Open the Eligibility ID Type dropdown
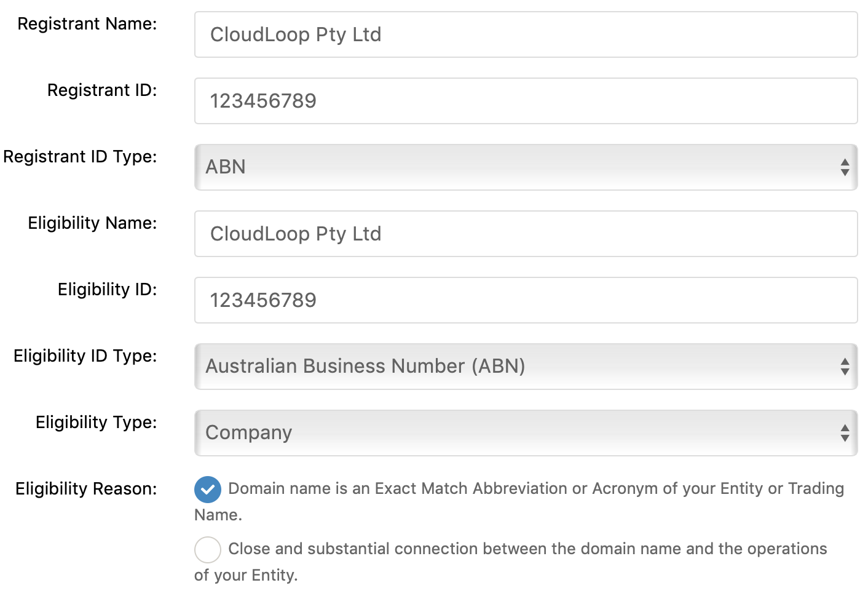The height and width of the screenshot is (604, 868). (526, 367)
